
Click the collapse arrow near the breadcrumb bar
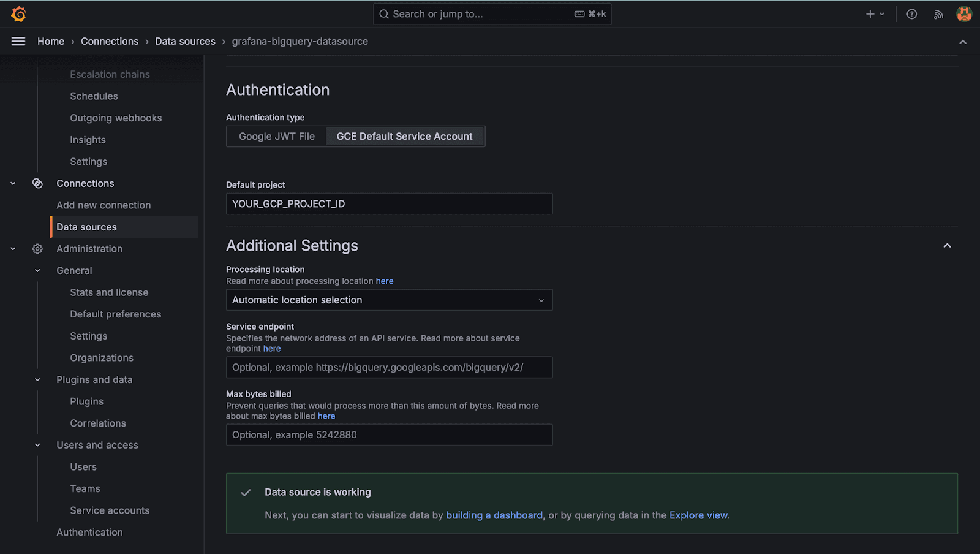click(x=962, y=42)
